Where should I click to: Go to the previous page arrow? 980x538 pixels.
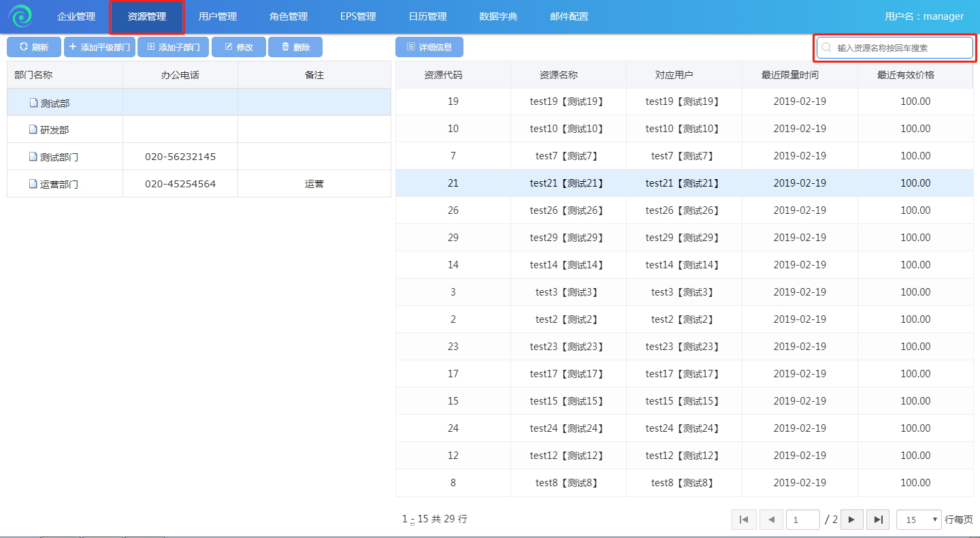[x=771, y=520]
